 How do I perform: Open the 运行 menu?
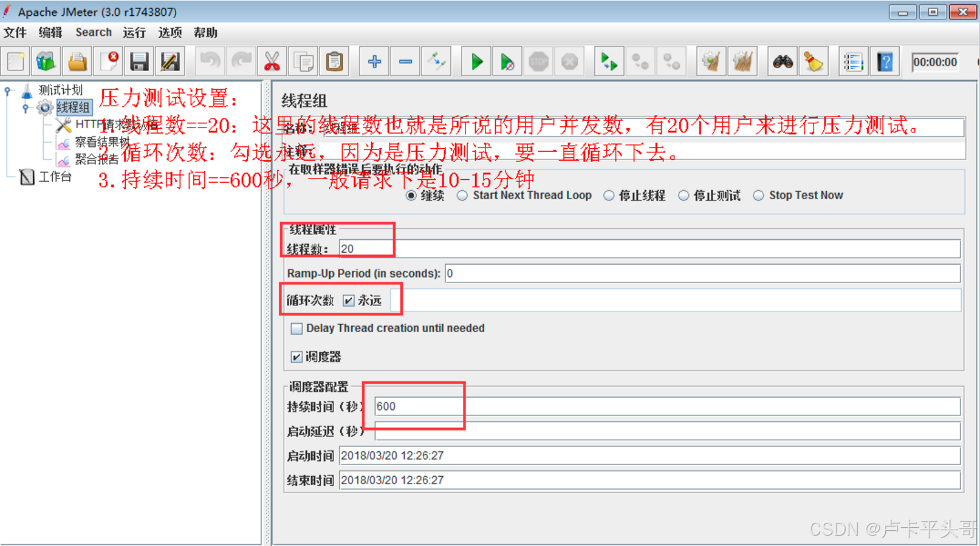point(134,32)
